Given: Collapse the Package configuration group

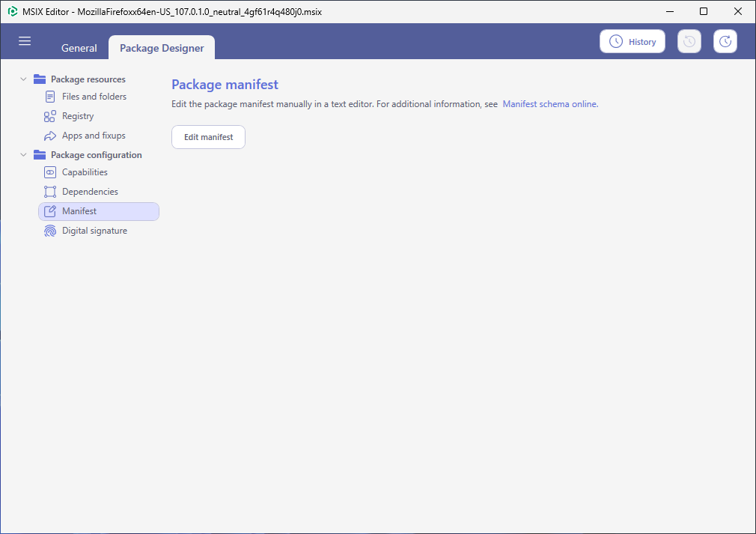Looking at the screenshot, I should [x=23, y=155].
